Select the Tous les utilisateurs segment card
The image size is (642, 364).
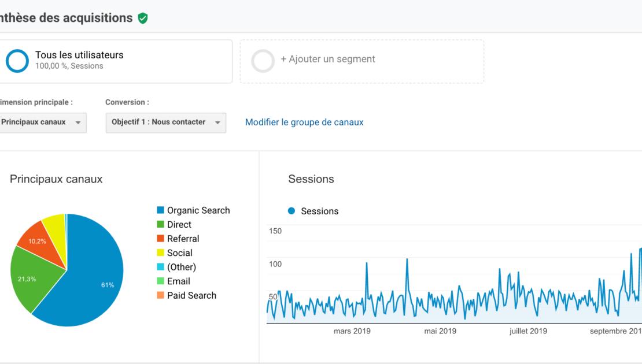116,61
